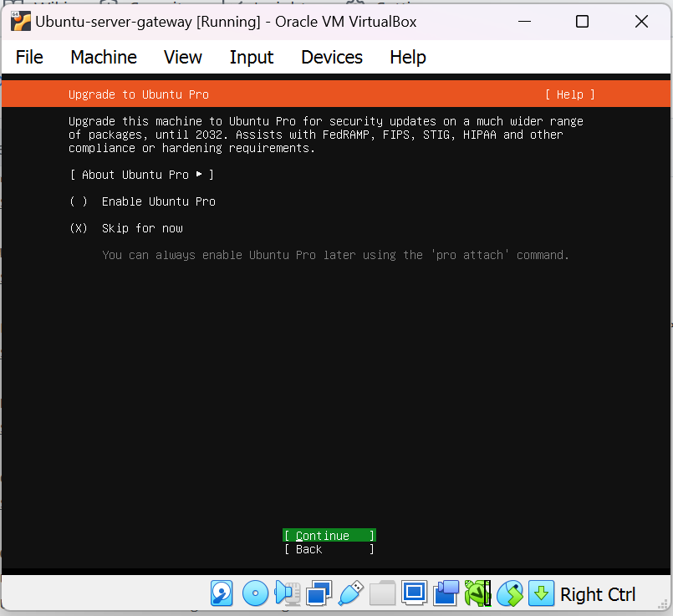Click the window resize grip at corner
The height and width of the screenshot is (616, 673).
pyautogui.click(x=663, y=603)
